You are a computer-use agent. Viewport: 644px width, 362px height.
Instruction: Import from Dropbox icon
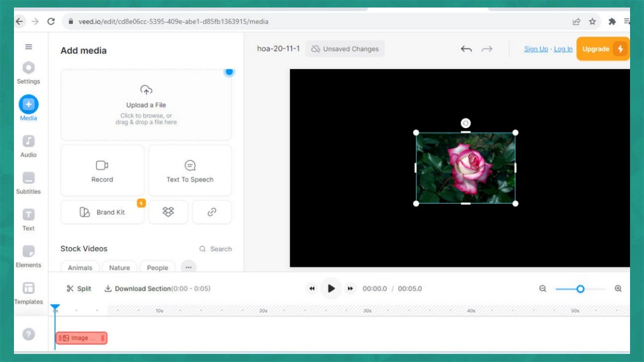pyautogui.click(x=168, y=212)
